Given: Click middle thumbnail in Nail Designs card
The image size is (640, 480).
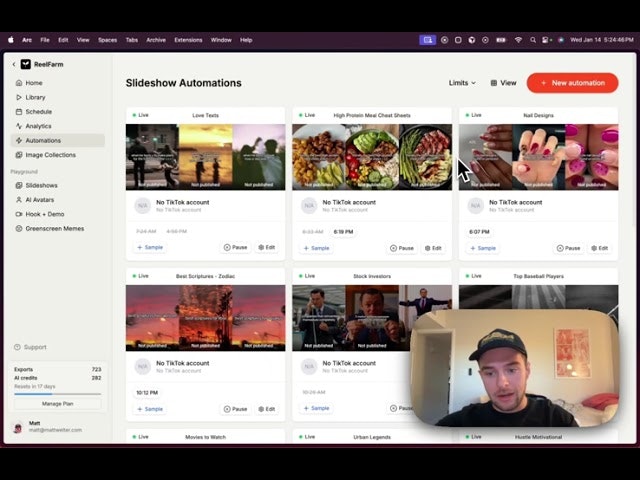Looking at the screenshot, I should pyautogui.click(x=539, y=157).
